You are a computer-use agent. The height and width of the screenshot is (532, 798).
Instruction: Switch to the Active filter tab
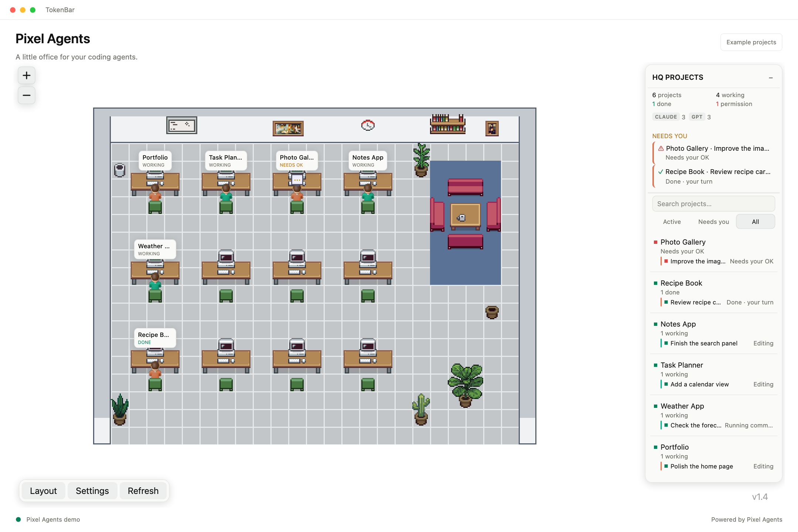click(672, 222)
